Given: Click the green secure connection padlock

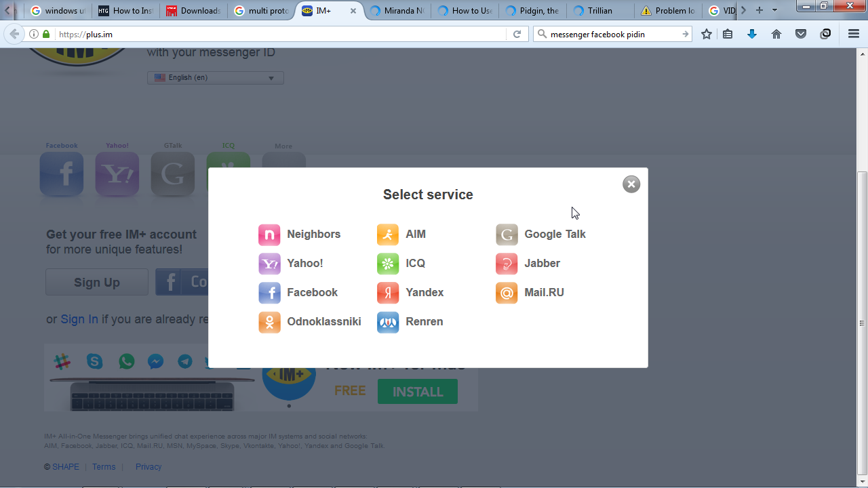Looking at the screenshot, I should [x=46, y=34].
